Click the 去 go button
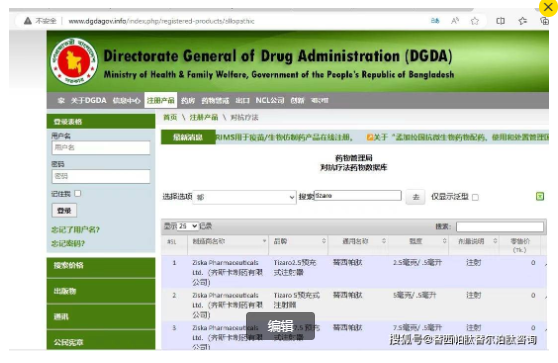The height and width of the screenshot is (363, 558). [x=416, y=197]
